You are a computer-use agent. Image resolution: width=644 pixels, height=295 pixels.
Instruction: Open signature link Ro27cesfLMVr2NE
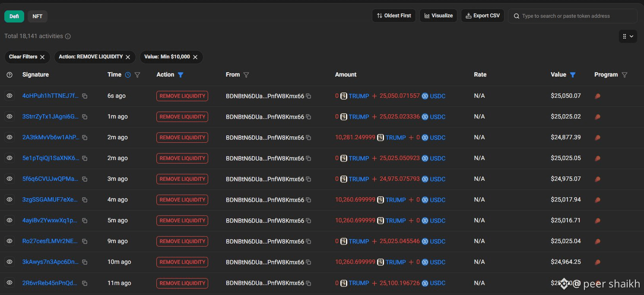click(x=51, y=241)
